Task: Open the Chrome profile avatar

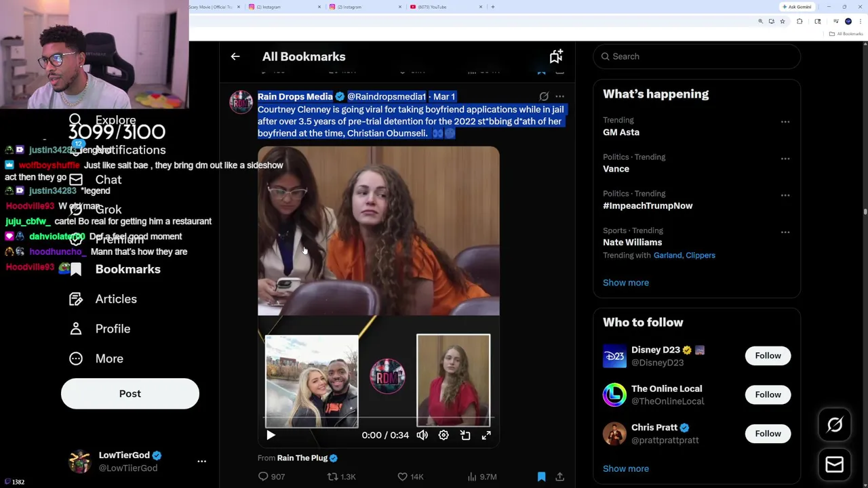Action: [848, 22]
